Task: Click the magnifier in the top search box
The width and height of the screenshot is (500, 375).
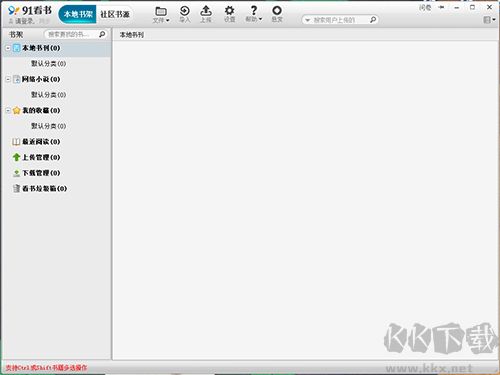Action: (x=373, y=20)
